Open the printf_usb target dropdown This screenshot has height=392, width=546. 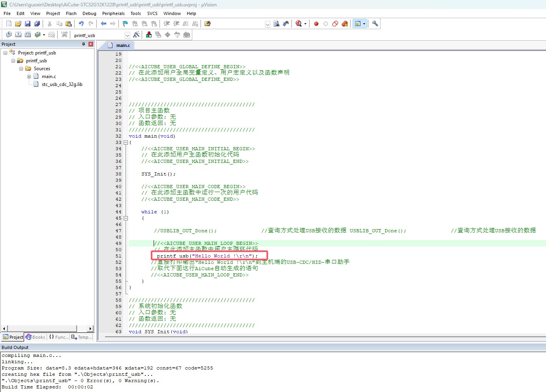point(127,35)
